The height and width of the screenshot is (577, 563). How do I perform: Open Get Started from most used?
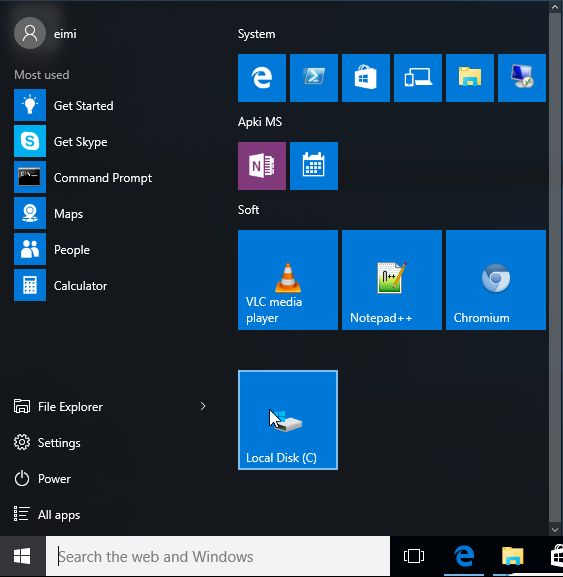coord(110,105)
